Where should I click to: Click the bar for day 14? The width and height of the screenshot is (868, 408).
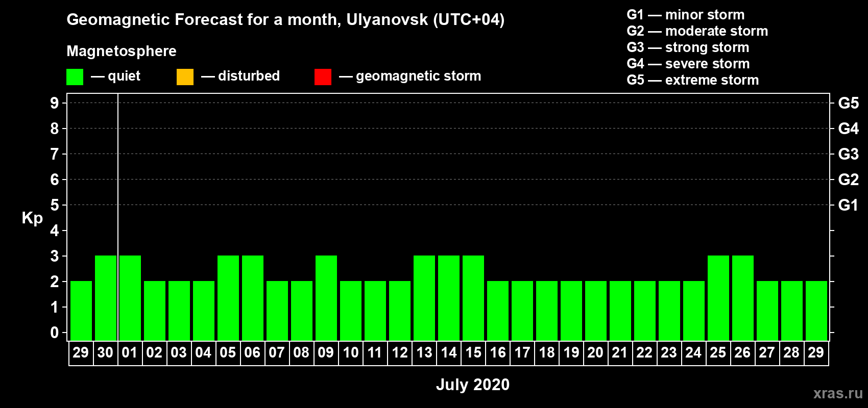tap(449, 298)
